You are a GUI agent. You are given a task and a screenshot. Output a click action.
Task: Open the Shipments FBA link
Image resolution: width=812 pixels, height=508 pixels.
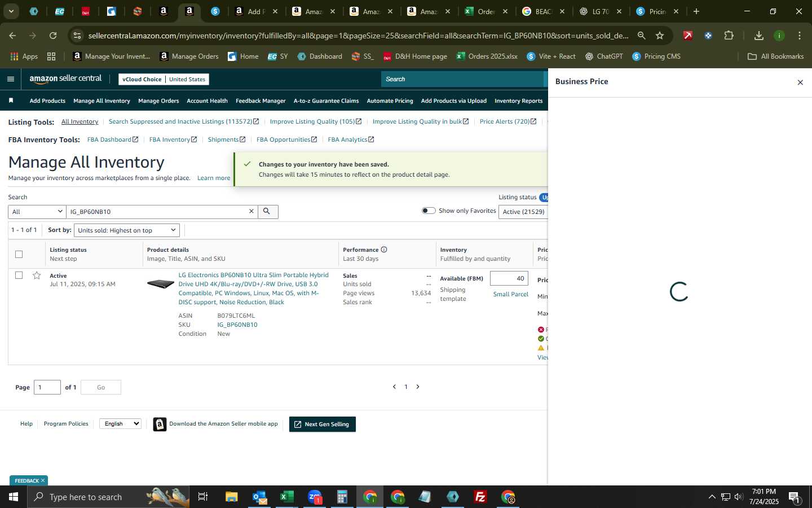click(227, 139)
